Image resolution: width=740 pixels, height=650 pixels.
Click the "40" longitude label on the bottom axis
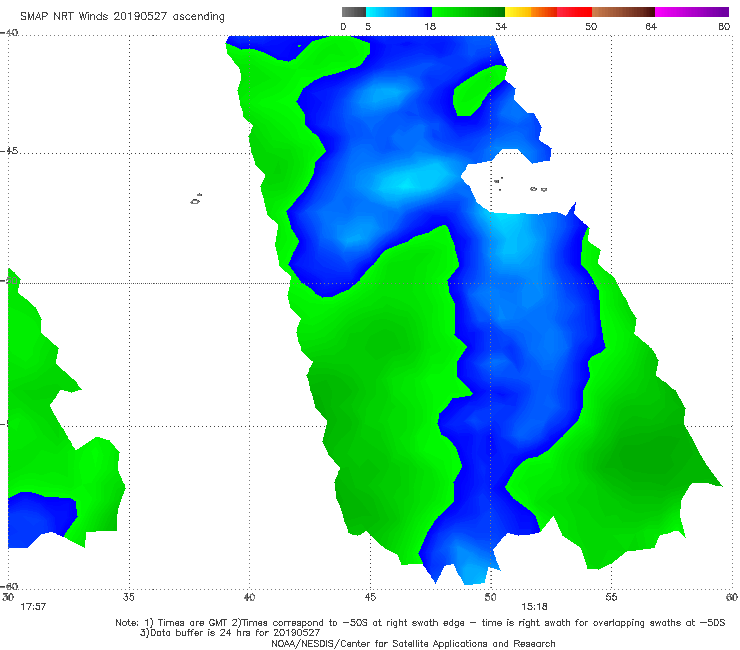249,597
